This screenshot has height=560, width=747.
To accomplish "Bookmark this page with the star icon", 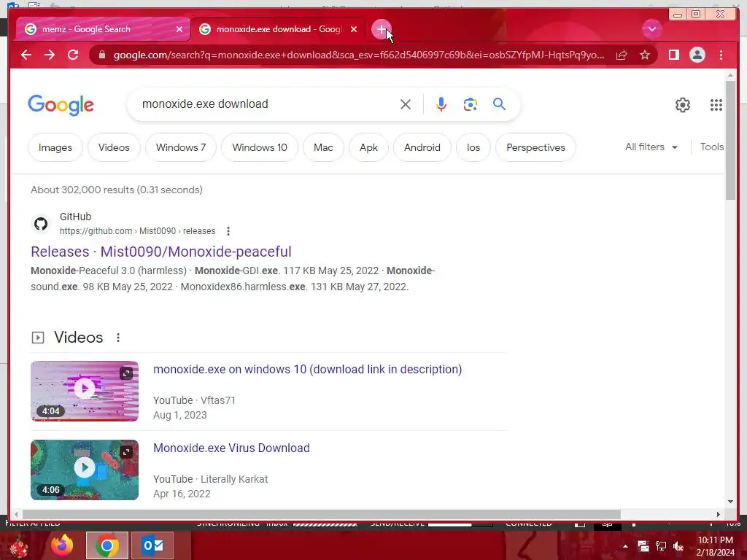I will click(x=645, y=55).
